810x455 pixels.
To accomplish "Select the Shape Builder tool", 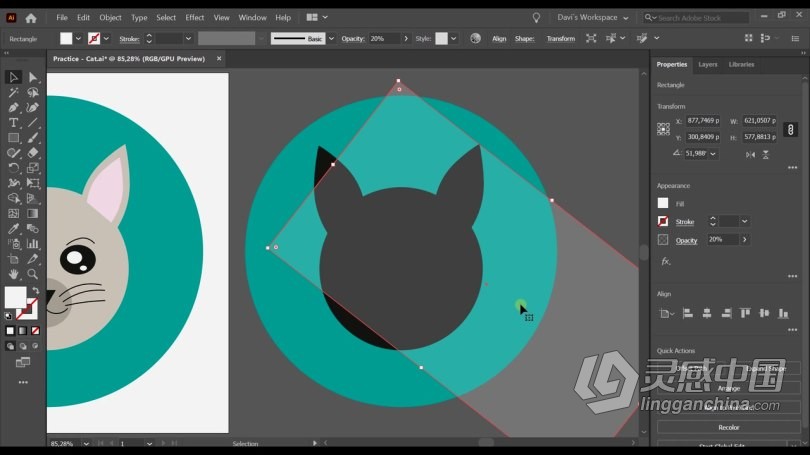I will (13, 198).
